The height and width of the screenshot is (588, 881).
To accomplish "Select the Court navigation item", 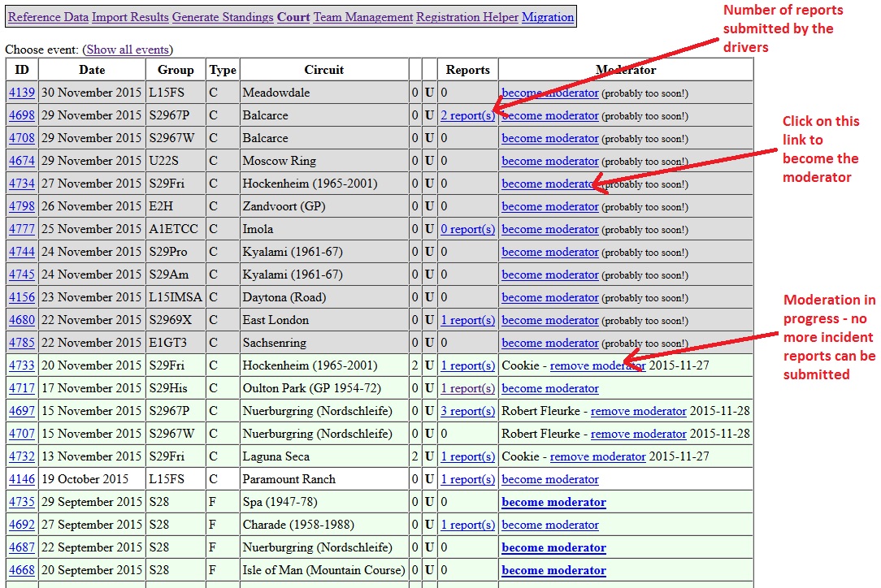I will pos(293,17).
